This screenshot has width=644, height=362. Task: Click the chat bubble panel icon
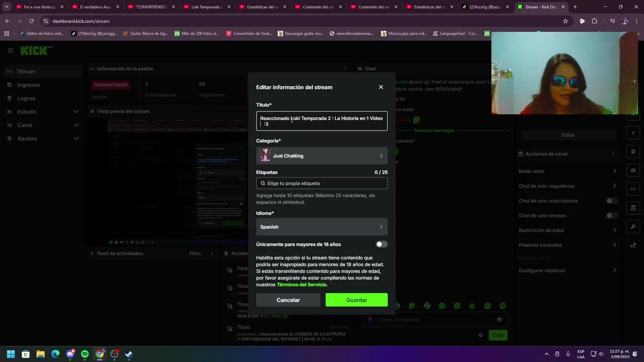[633, 170]
